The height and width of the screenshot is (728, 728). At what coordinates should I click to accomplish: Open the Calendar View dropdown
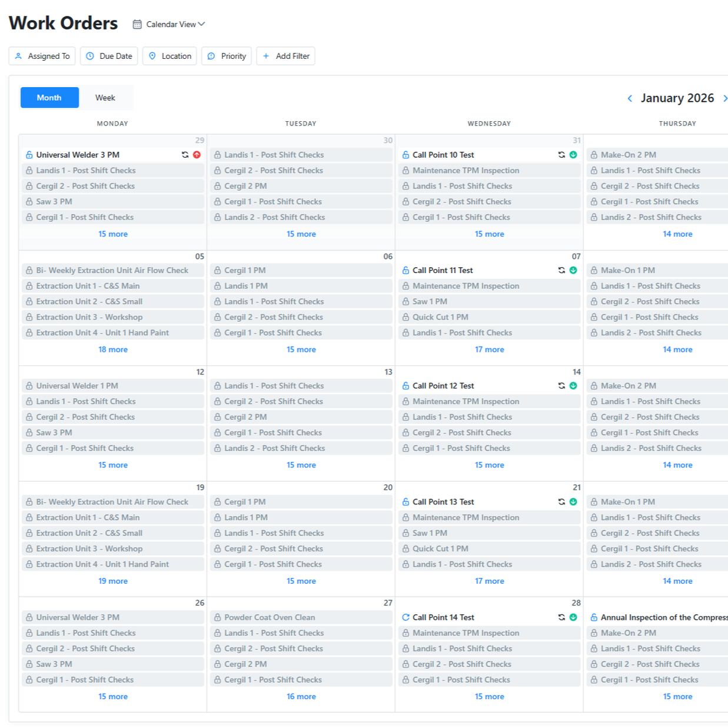[171, 24]
